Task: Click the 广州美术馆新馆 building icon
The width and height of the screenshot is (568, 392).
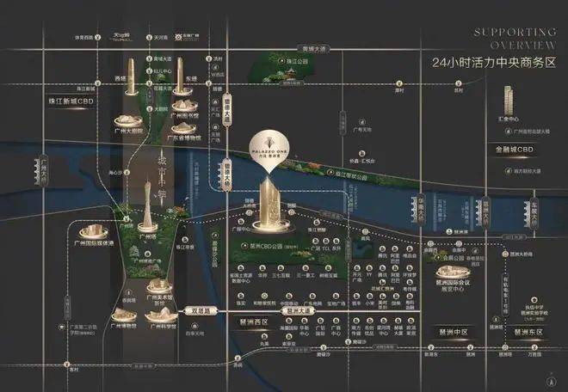Action: coord(159,286)
